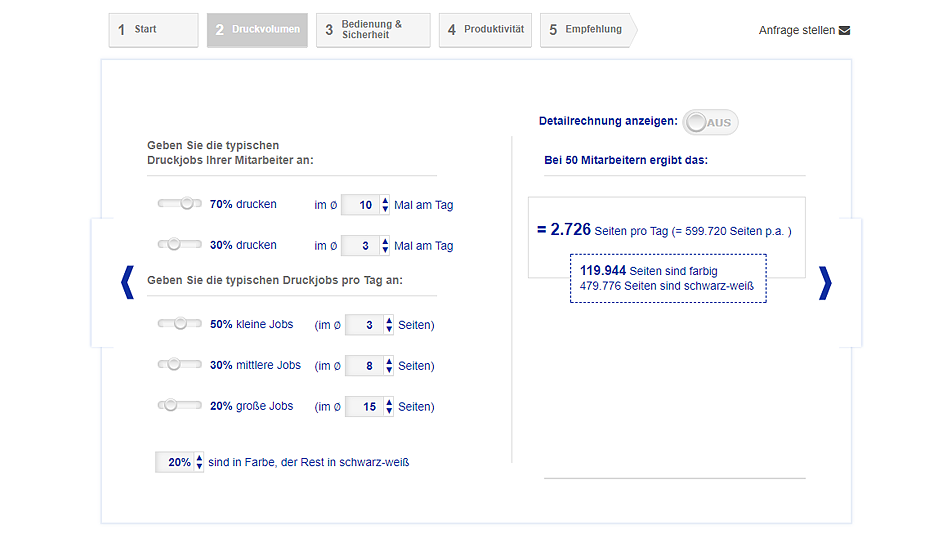Select the Empfehlung step tab
Viewport: 950px width, 534px height.
point(586,30)
